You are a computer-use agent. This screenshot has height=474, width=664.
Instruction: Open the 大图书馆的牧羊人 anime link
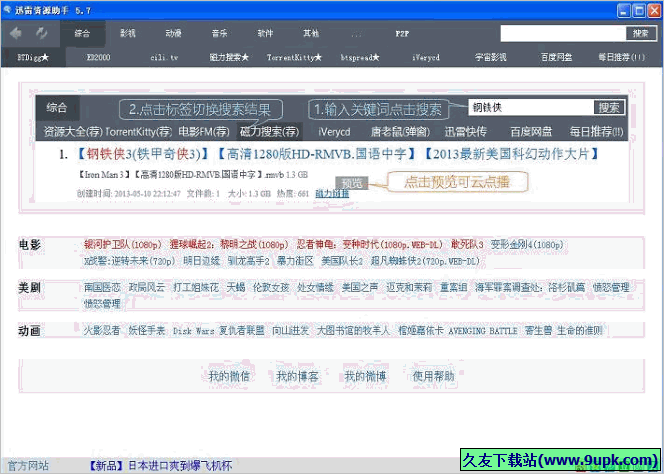coord(353,330)
